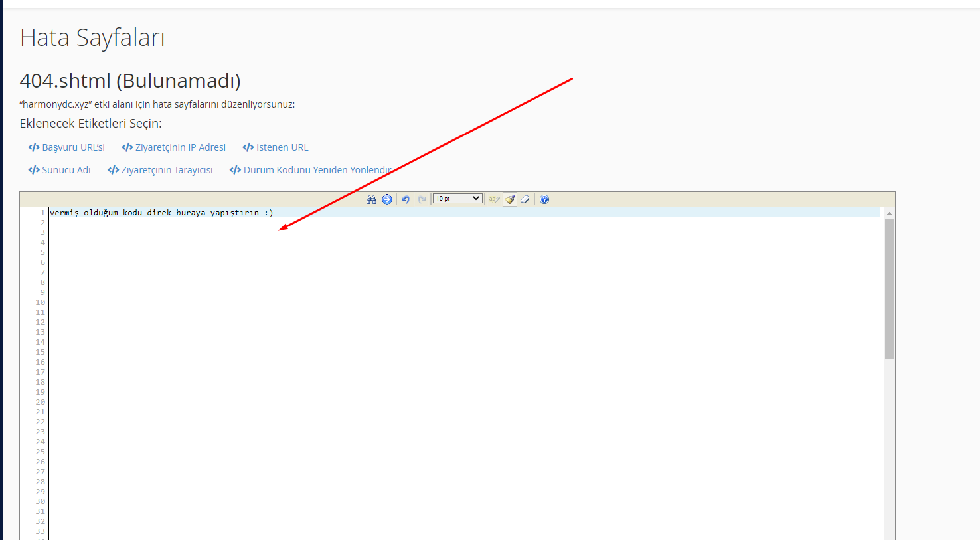Viewport: 980px width, 540px height.
Task: Open editor help via the question mark icon
Action: pos(544,199)
